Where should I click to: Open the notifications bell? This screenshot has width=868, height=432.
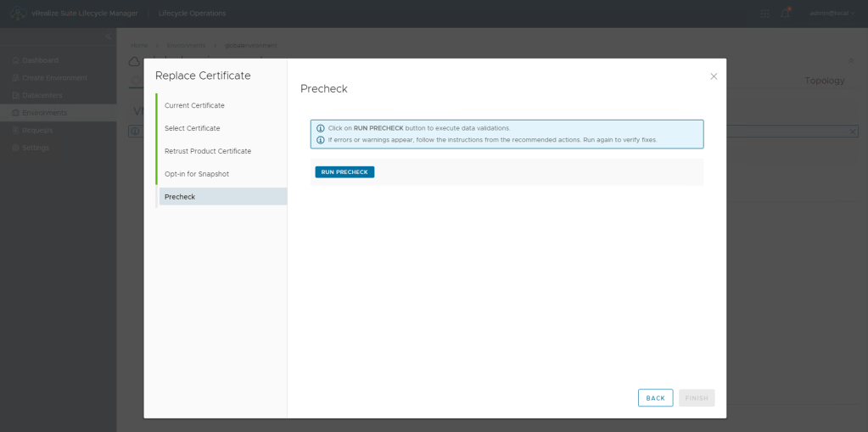point(786,14)
